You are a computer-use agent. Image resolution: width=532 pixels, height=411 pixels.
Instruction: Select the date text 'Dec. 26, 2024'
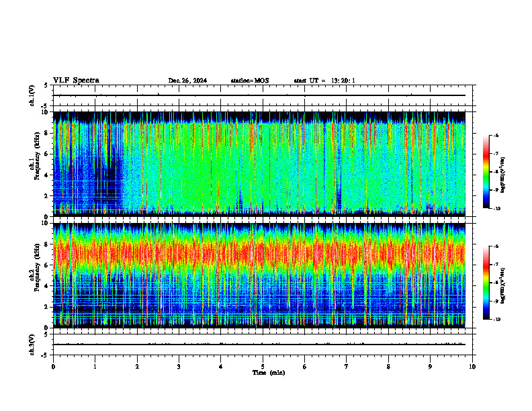(187, 81)
